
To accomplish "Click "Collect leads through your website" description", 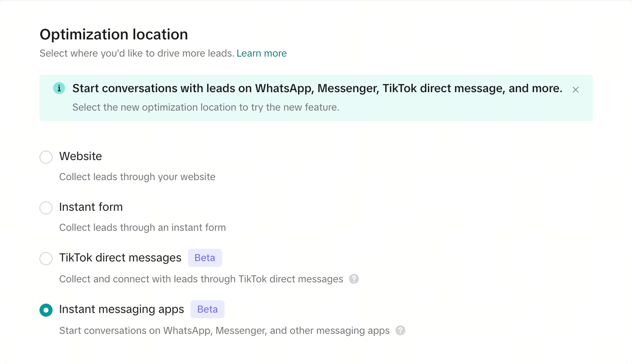I will pos(137,177).
